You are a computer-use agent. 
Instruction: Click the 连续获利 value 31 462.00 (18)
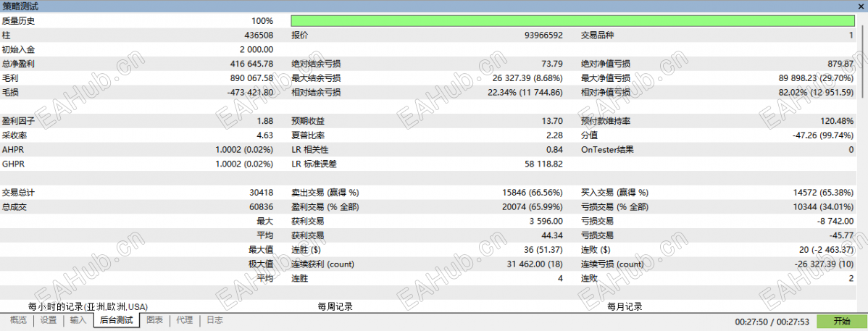(x=535, y=264)
